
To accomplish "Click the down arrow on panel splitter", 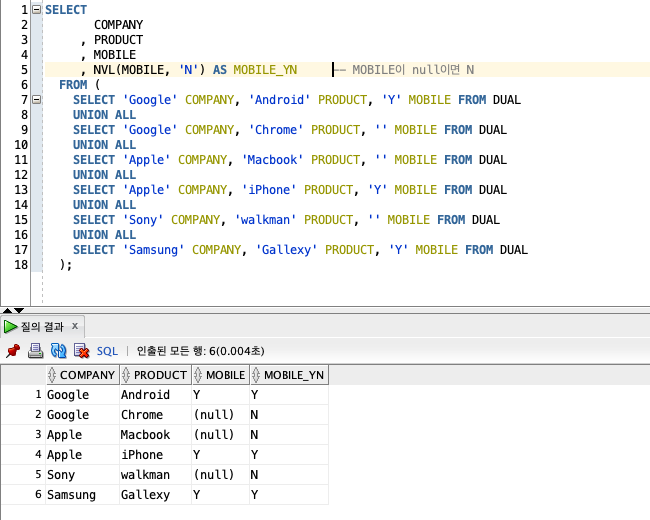I will [19, 310].
